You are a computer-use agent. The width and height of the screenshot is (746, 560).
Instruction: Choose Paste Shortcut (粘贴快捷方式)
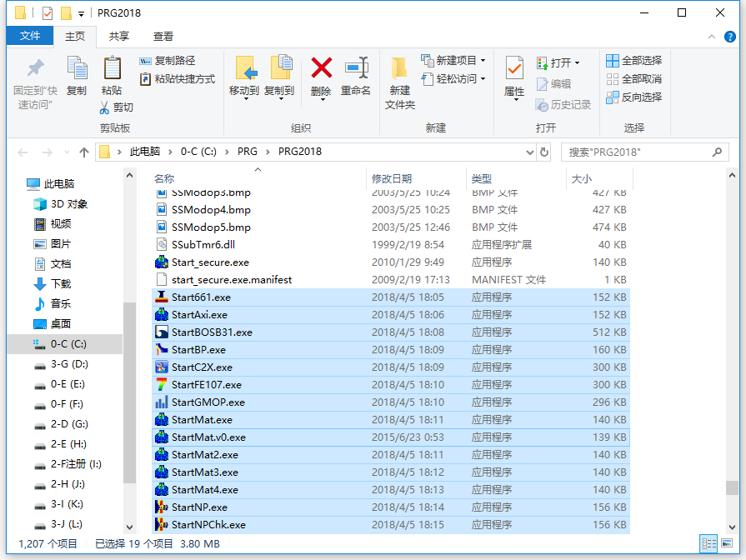click(178, 79)
